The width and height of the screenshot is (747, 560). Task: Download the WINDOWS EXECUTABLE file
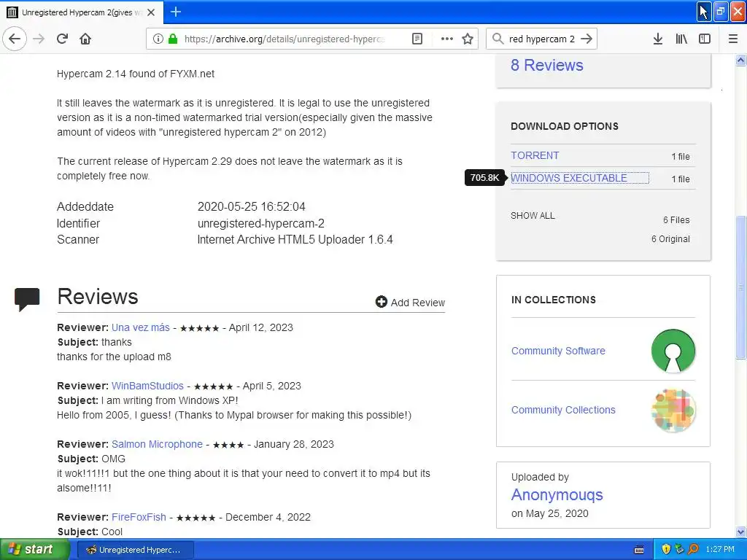tap(569, 178)
